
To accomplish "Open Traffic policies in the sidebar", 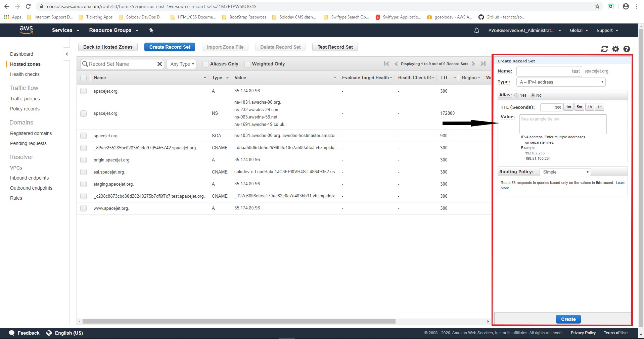I will pos(25,99).
